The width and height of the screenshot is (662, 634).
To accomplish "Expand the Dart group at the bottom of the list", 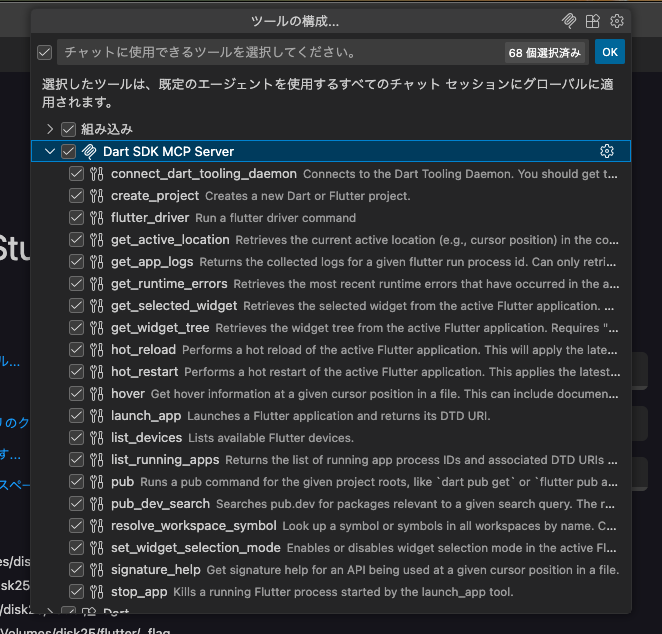I will [x=50, y=611].
